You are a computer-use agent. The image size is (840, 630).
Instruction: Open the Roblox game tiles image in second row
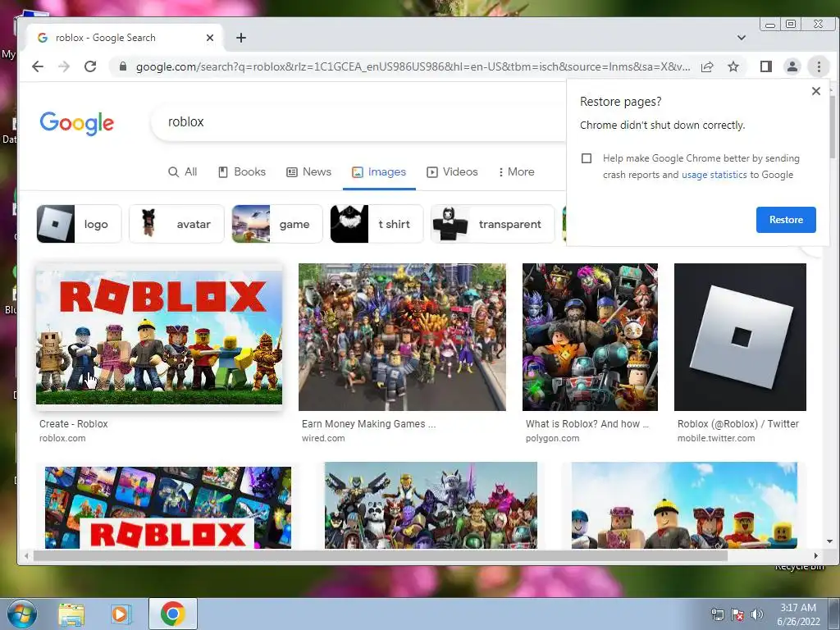168,507
